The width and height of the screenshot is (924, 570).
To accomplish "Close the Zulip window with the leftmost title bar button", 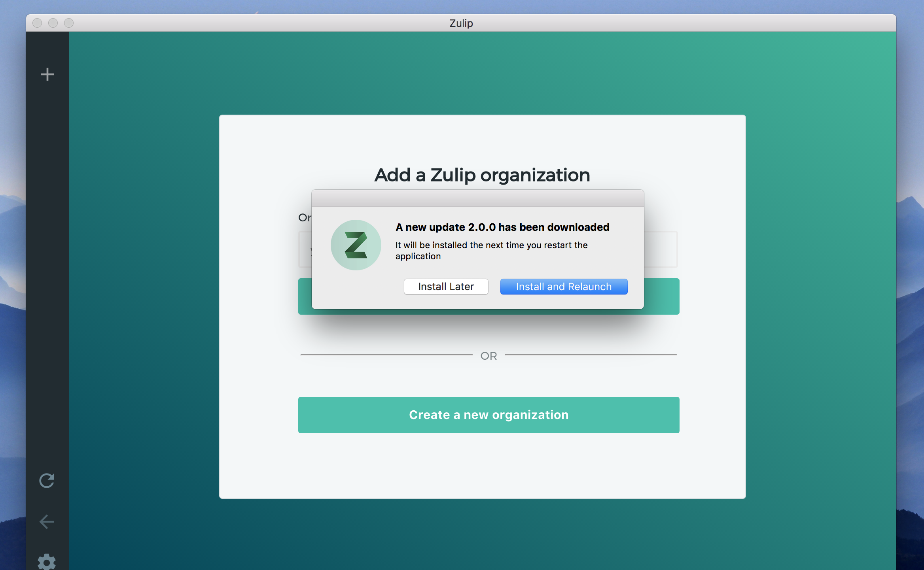I will (x=37, y=23).
